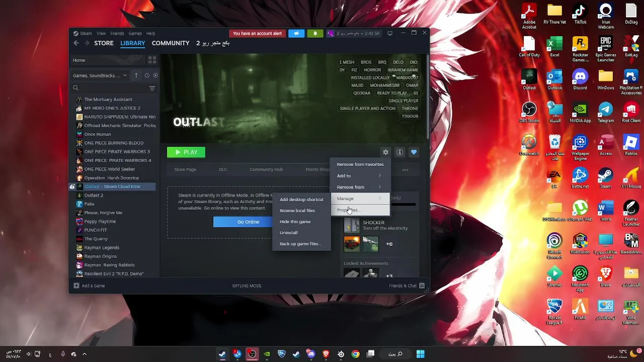Switch to the COMMUNITY tab
This screenshot has width=644, height=362.
[171, 43]
